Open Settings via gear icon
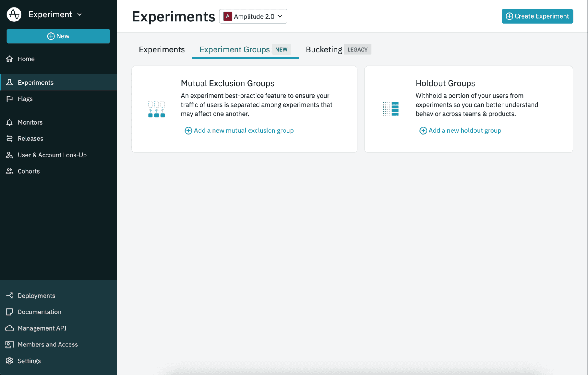588x375 pixels. [9, 361]
